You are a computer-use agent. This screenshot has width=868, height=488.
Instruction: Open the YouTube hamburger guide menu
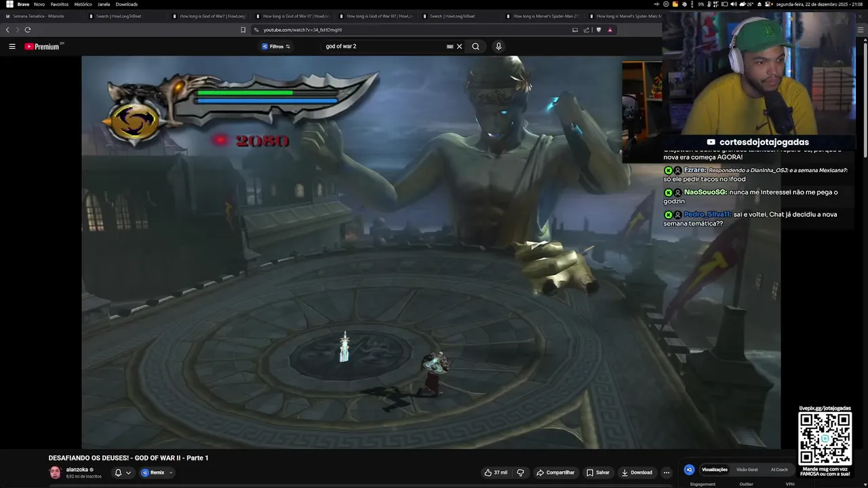pos(12,47)
